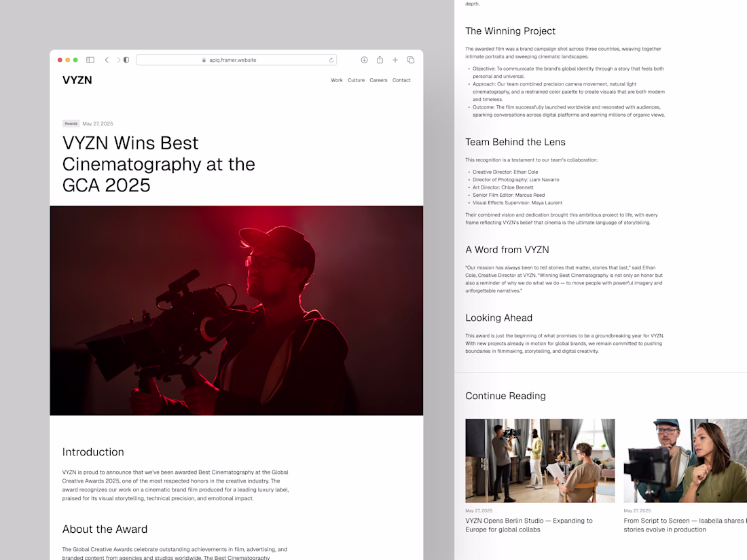Show the tab overview icon
Screen dimensions: 747x560
click(x=411, y=60)
